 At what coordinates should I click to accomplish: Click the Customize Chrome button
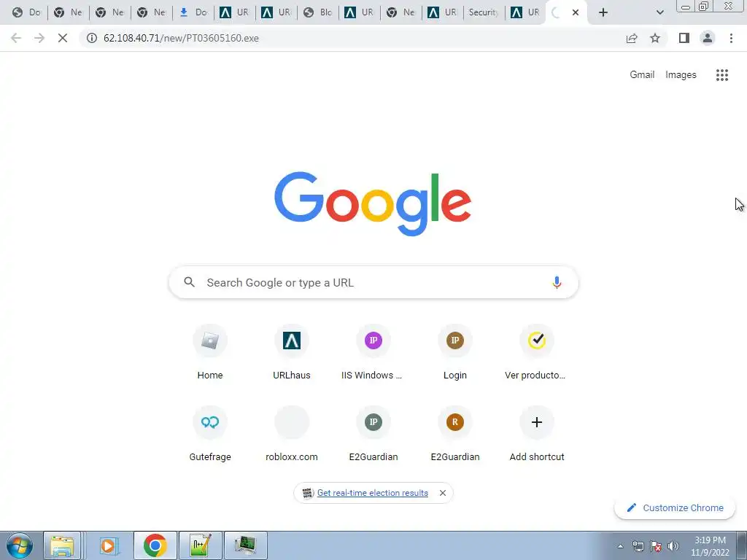675,507
